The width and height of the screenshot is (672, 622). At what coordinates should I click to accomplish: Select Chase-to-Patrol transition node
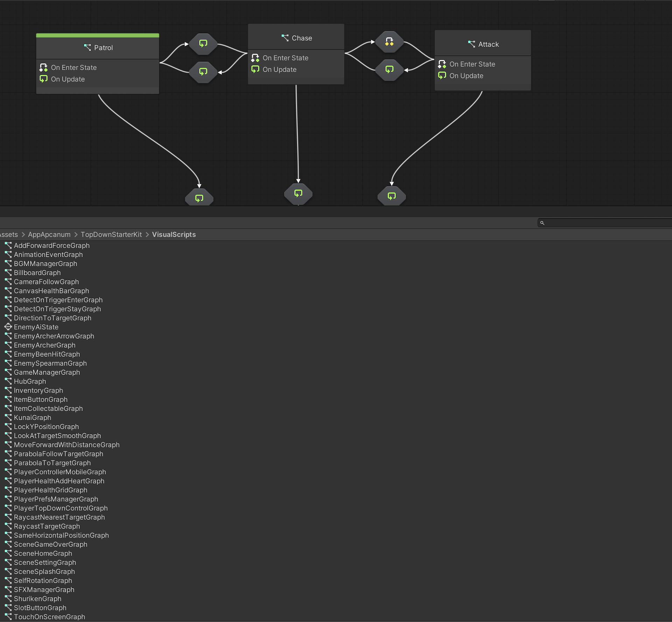click(x=203, y=72)
